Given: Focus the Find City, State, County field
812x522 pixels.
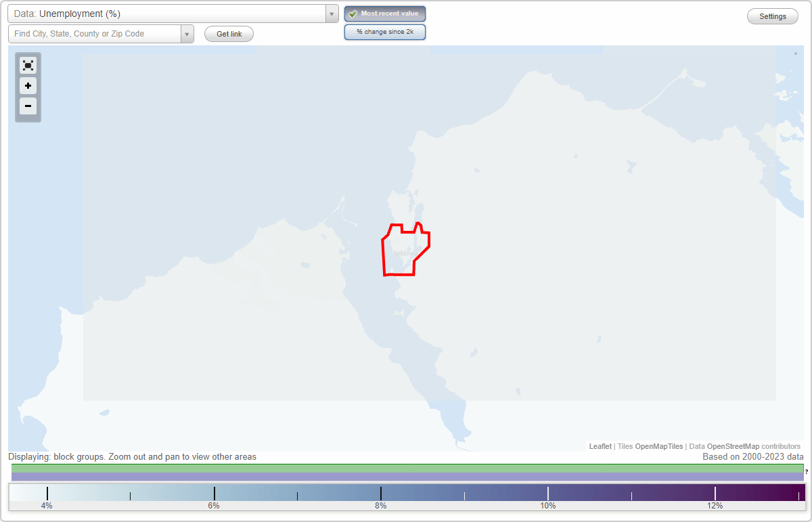Looking at the screenshot, I should (x=95, y=34).
